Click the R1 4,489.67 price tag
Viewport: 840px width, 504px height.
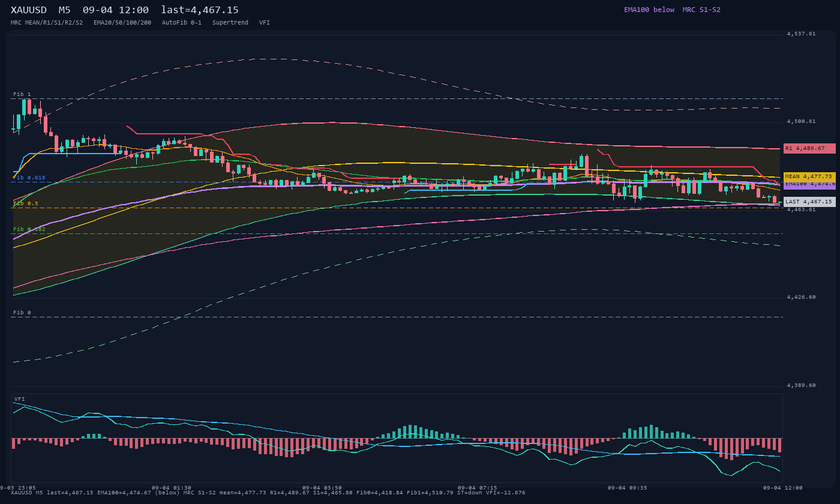(809, 148)
